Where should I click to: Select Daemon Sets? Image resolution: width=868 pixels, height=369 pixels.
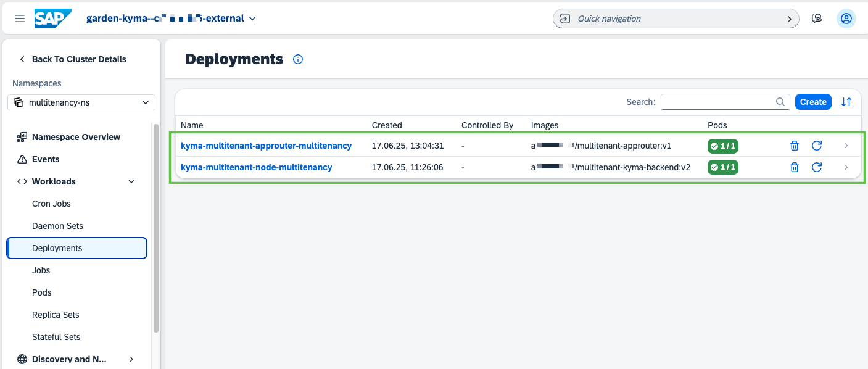coord(57,226)
